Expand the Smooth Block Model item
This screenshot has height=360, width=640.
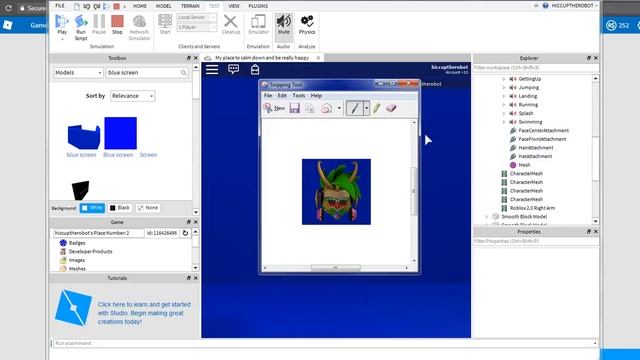[487, 217]
